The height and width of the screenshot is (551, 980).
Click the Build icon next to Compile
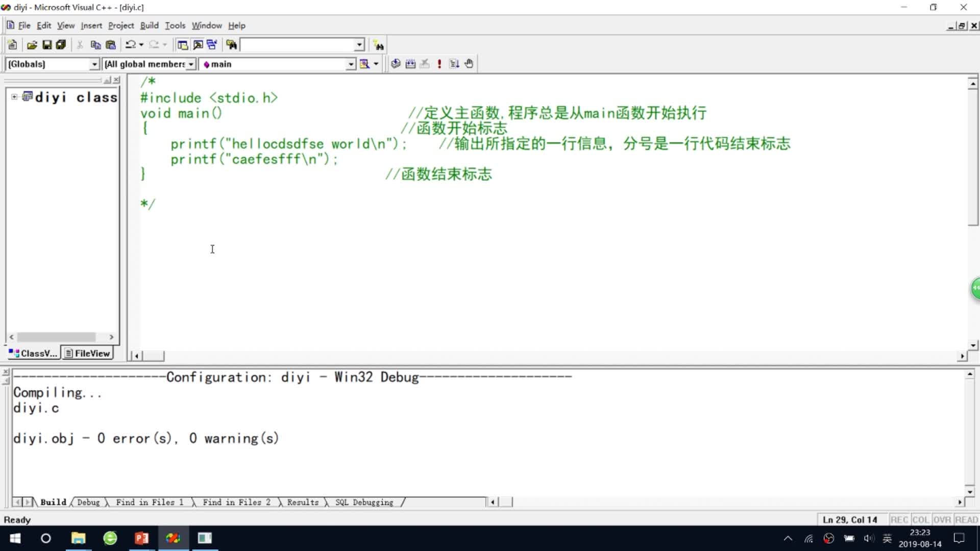click(x=410, y=64)
